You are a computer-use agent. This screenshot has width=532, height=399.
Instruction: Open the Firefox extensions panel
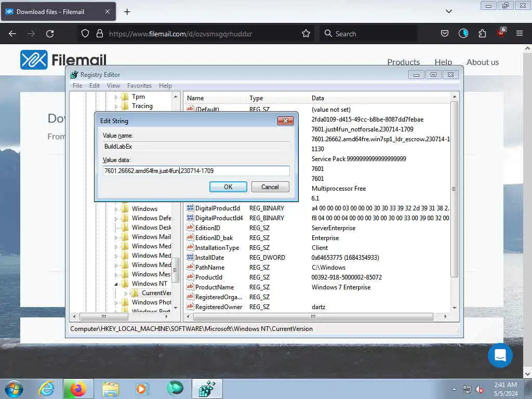pos(482,33)
